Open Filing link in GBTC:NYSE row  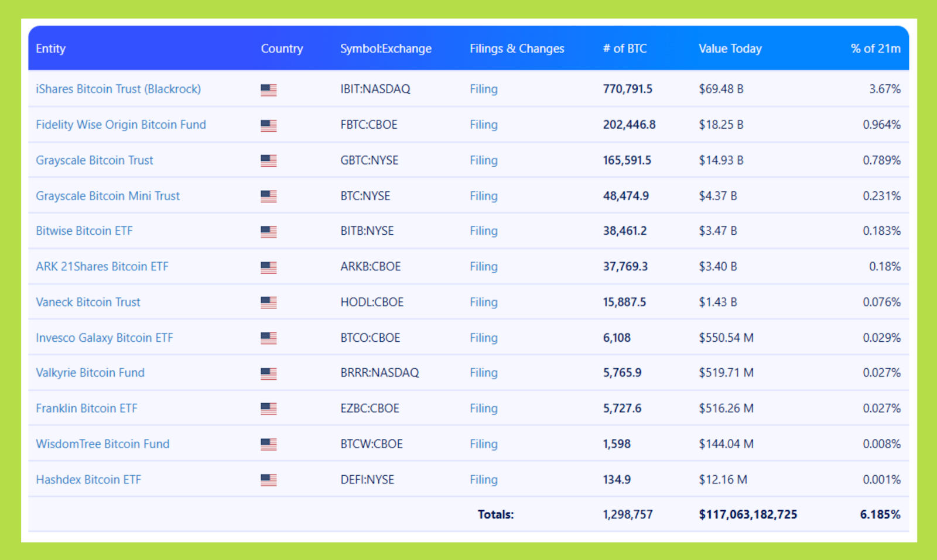pos(483,160)
